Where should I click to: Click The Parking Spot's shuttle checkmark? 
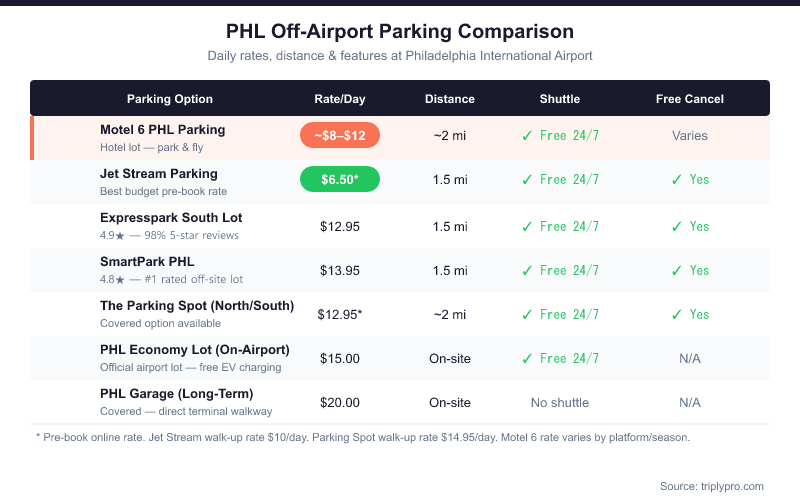tap(527, 314)
